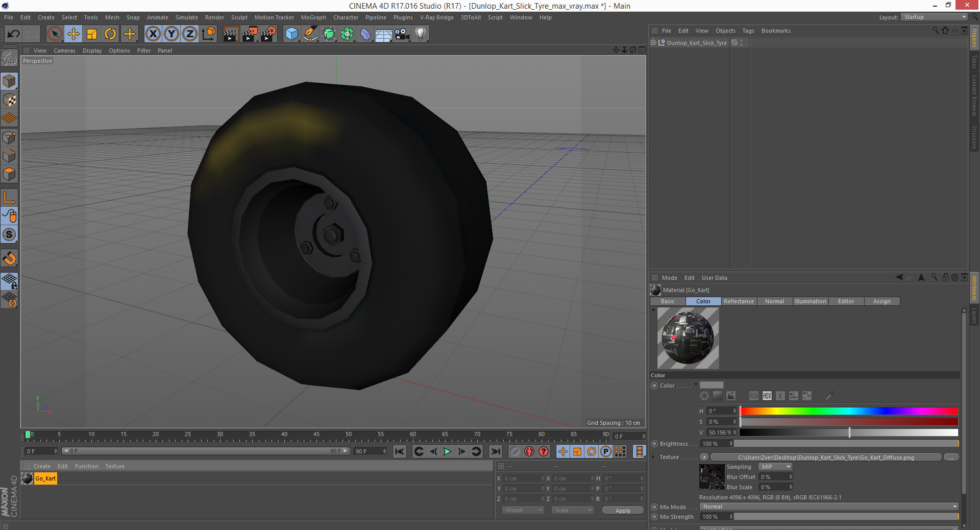The width and height of the screenshot is (980, 530).
Task: Open the Spline pen tool
Action: pos(310,34)
